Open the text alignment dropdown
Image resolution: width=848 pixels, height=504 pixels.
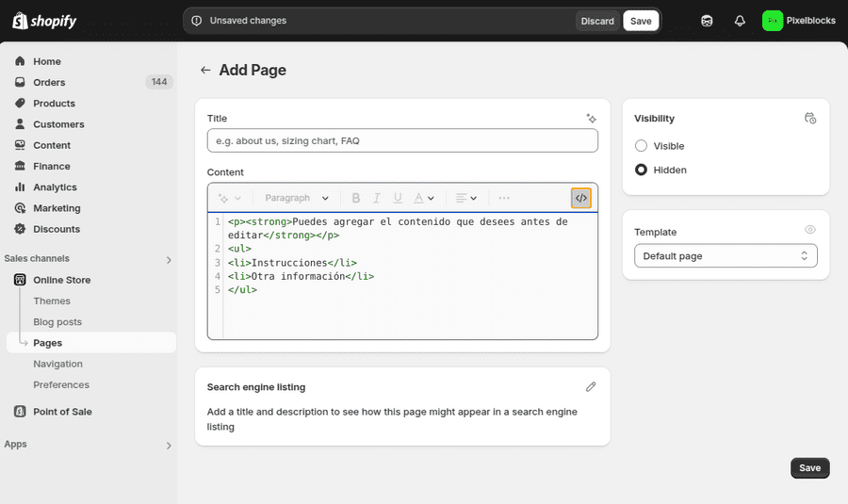coord(466,198)
